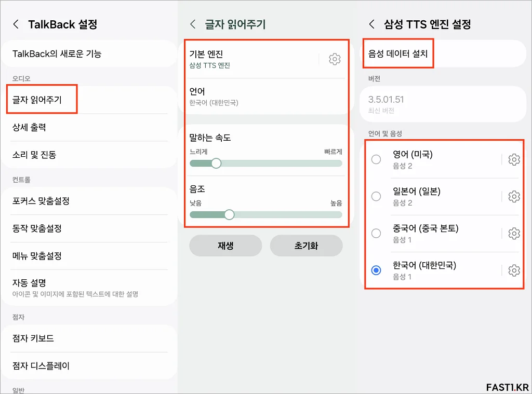Select 일본어 (일본) voice radio button
The height and width of the screenshot is (394, 532).
(x=376, y=196)
